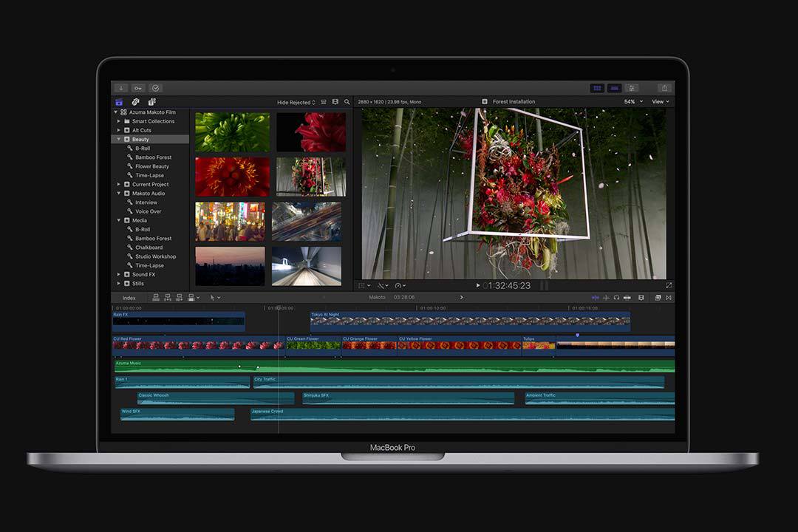Viewport: 798px width, 532px height.
Task: Click the Forest Installation project title
Action: [514, 102]
